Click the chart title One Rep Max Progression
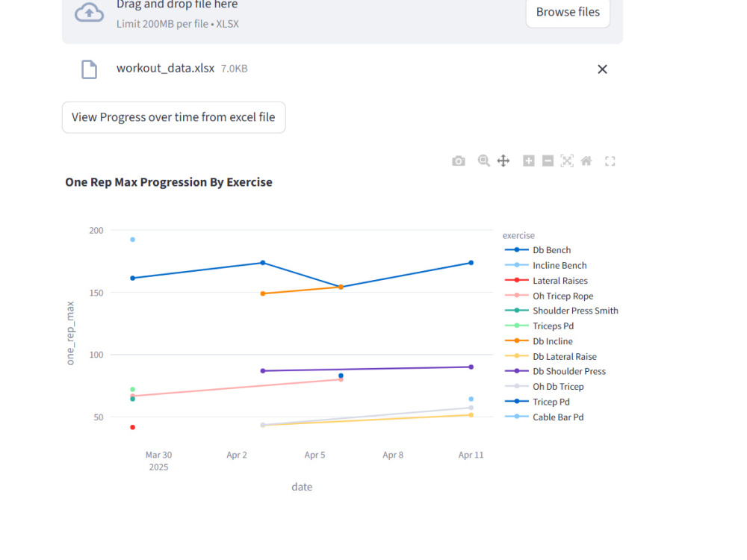747x560 pixels. [169, 182]
